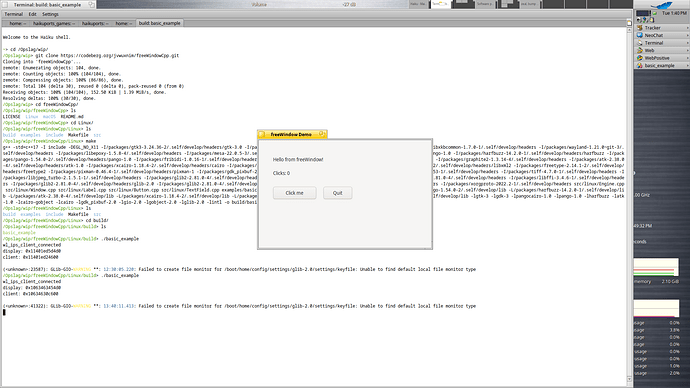Click the Terminal: build: basic_example title tab
This screenshot has height=388, width=690.
(48, 4)
